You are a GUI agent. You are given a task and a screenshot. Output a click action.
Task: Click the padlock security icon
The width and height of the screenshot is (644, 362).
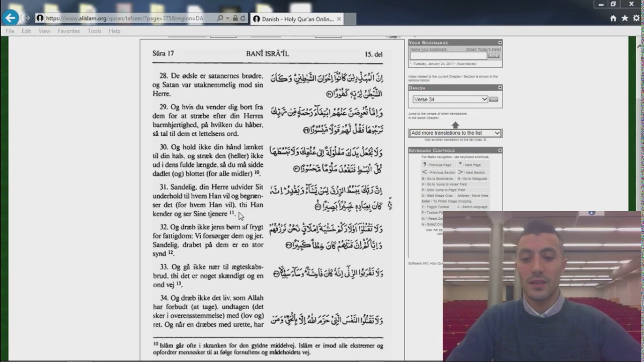(x=235, y=18)
